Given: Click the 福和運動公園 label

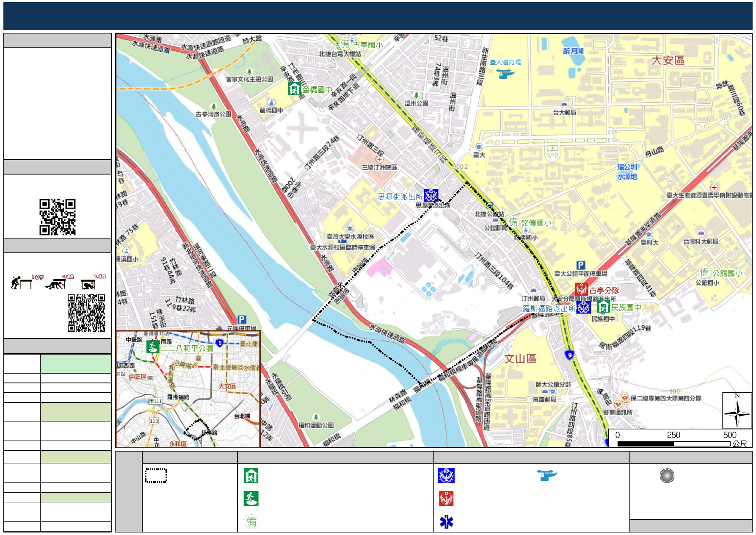Looking at the screenshot, I should click(x=316, y=425).
